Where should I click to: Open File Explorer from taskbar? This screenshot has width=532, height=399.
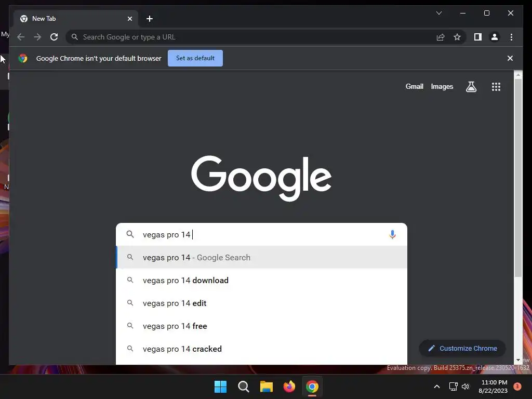(x=267, y=387)
